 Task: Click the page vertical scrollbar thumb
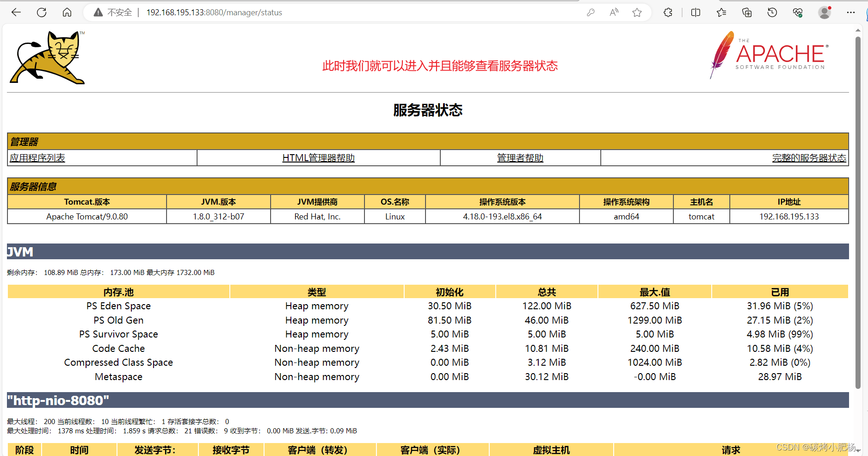(858, 213)
